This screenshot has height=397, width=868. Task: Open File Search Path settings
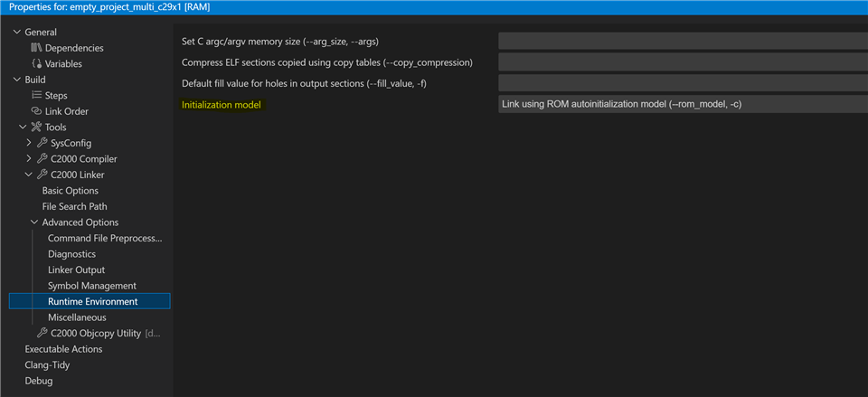(75, 206)
